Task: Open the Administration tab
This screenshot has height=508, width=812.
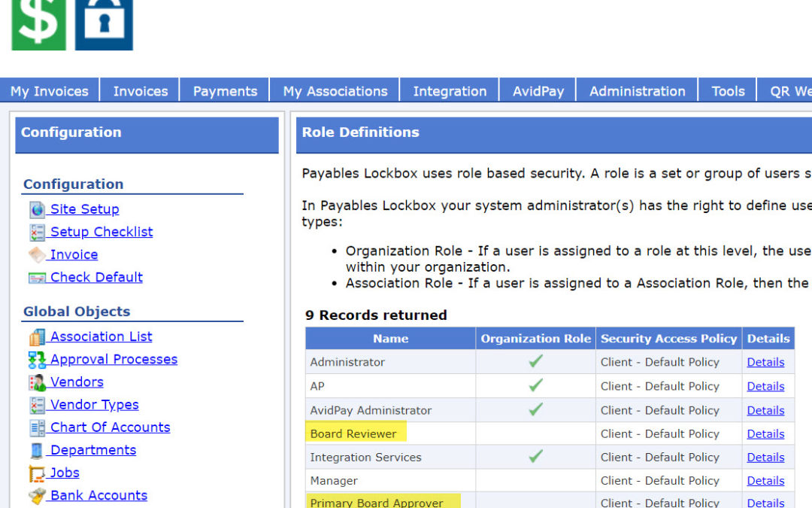Action: coord(637,91)
